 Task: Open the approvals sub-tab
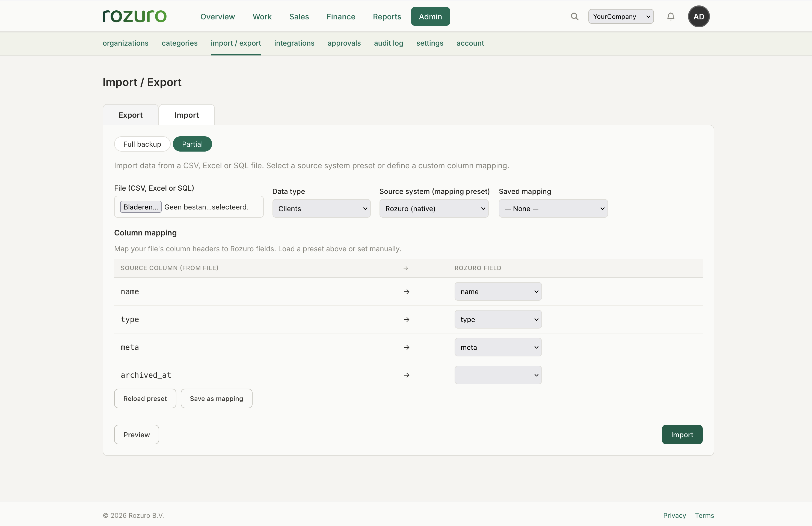click(344, 43)
